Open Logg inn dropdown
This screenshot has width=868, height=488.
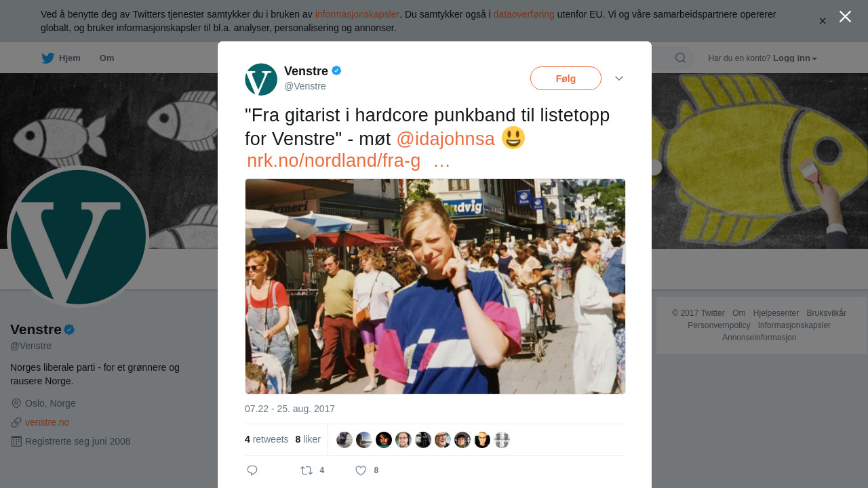coord(795,58)
